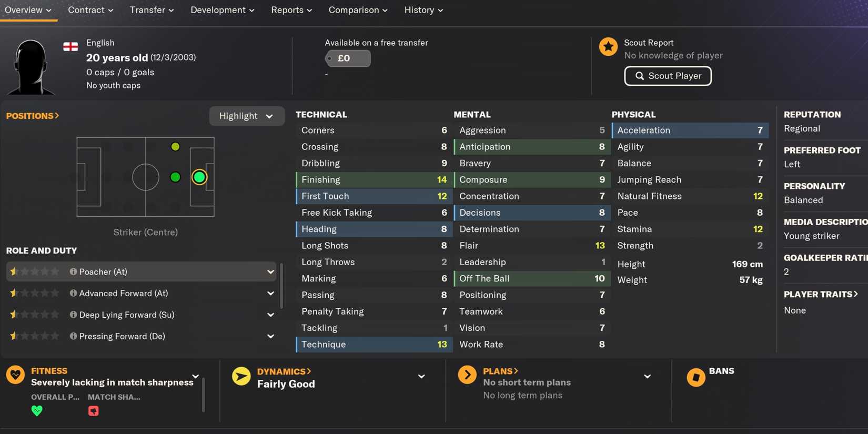This screenshot has width=868, height=434.
Task: Open the Highlight dropdown
Action: (247, 116)
